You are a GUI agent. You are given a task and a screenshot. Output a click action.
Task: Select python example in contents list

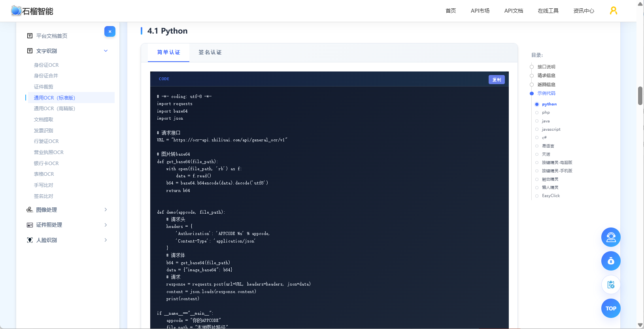(549, 104)
